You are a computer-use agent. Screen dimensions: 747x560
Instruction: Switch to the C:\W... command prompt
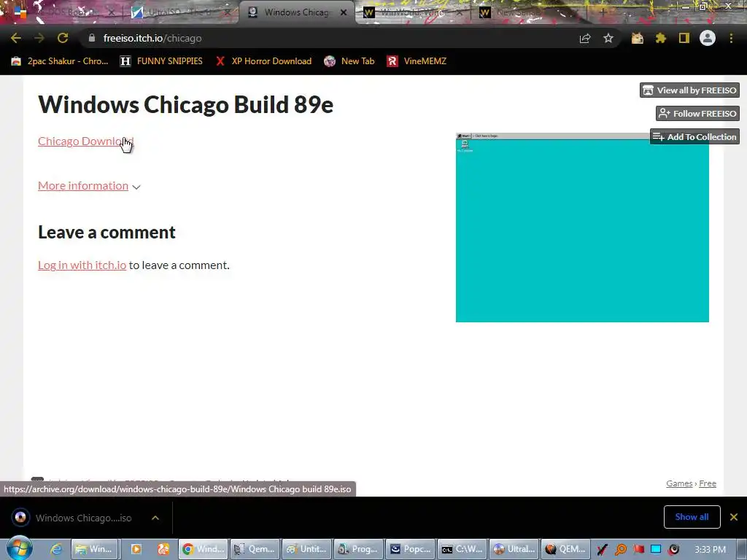tap(462, 549)
